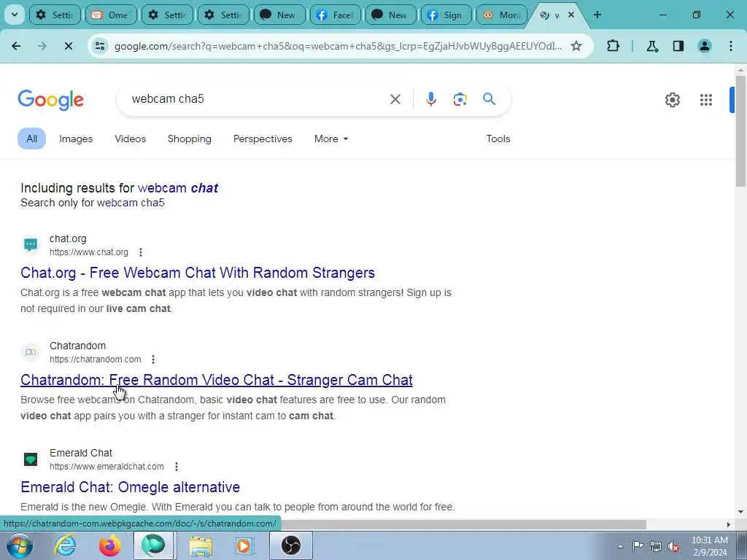Search by image with Google Lens
This screenshot has width=747, height=560.
point(460,99)
